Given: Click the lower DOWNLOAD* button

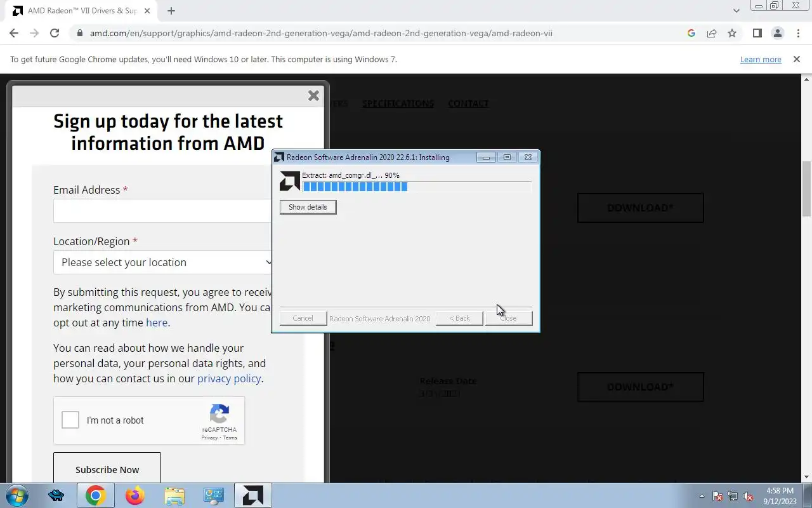Looking at the screenshot, I should tap(640, 387).
